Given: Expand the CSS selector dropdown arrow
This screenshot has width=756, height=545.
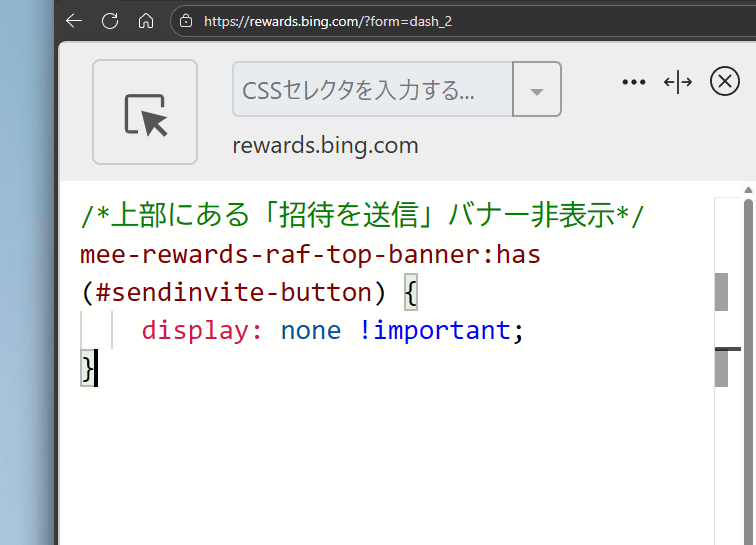Looking at the screenshot, I should pyautogui.click(x=537, y=91).
